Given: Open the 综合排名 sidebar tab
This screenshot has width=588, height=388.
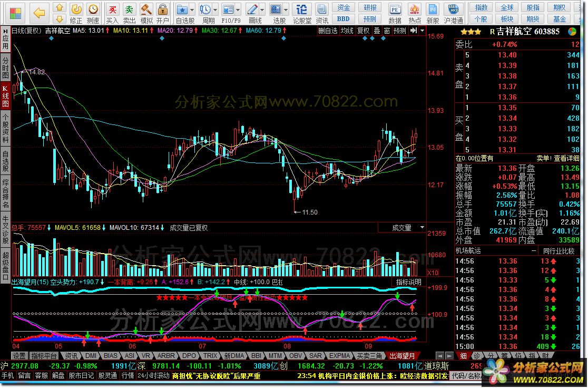Looking at the screenshot, I should click(5, 193).
